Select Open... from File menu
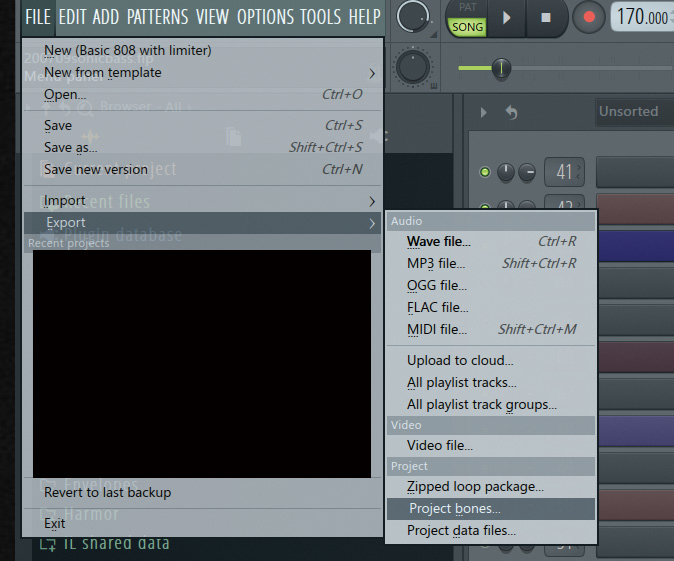Screen dimensions: 674x561 [x=202, y=95]
